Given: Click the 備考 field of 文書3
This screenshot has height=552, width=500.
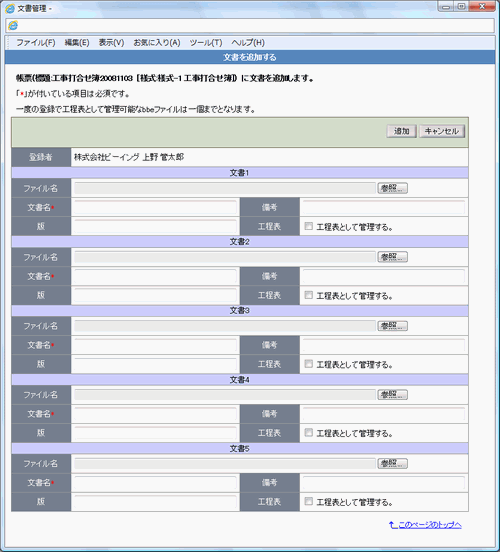Looking at the screenshot, I should (x=383, y=345).
